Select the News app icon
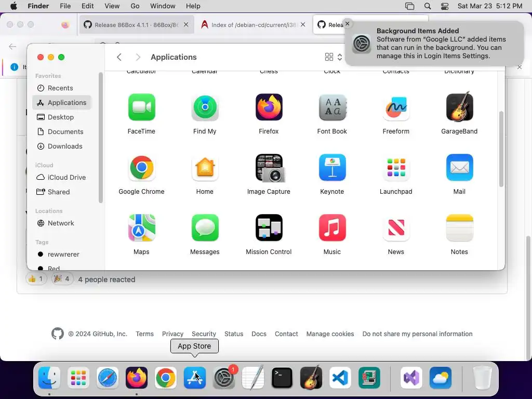Screen dimensions: 532x399 (x=396, y=228)
